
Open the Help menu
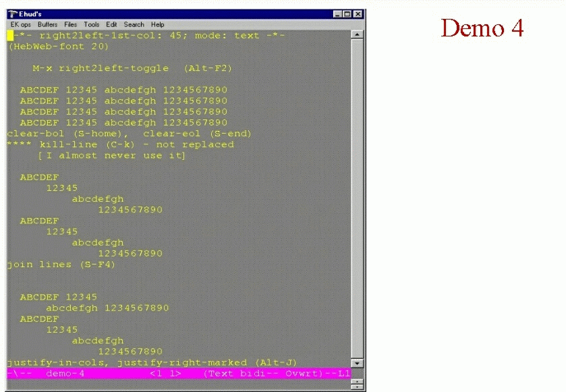(x=157, y=24)
